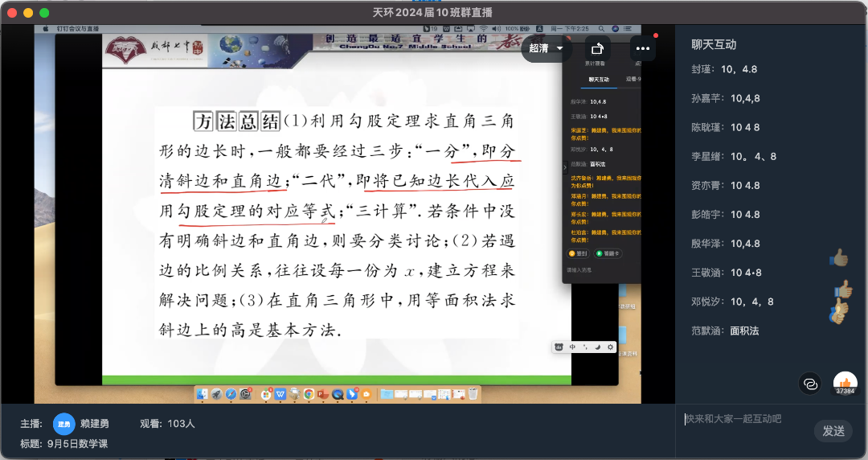Open Finder in the shared Dock

pyautogui.click(x=202, y=394)
